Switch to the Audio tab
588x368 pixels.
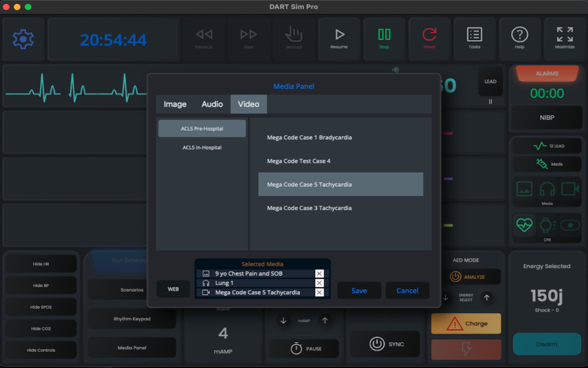click(212, 104)
